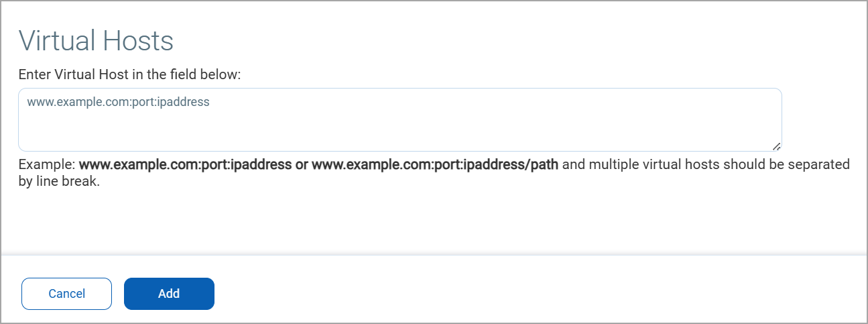Click 'should be separated' in the hint
The width and height of the screenshot is (868, 324).
pyautogui.click(x=798, y=164)
